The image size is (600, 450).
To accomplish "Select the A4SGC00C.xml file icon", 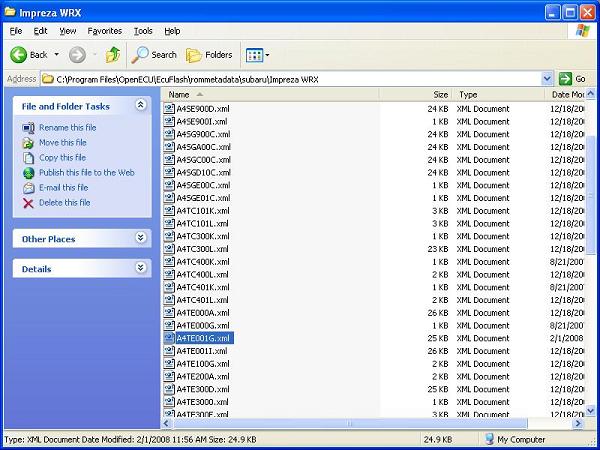I will pyautogui.click(x=169, y=160).
